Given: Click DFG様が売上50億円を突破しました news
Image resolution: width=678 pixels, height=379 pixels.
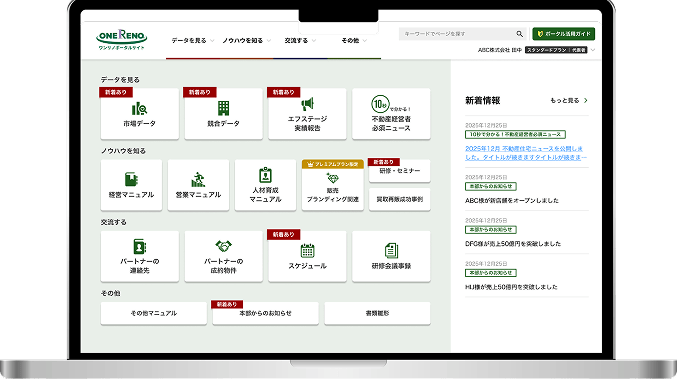Looking at the screenshot, I should tap(513, 244).
